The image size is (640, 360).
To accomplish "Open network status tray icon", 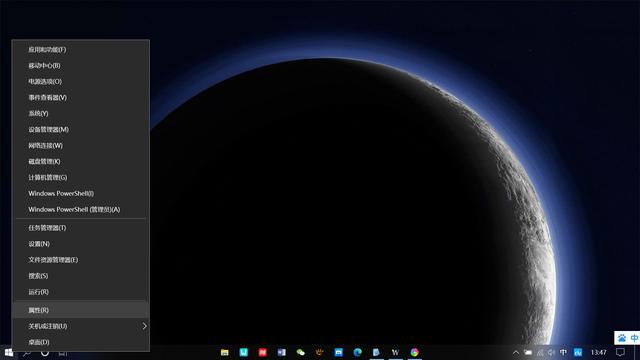I will [540, 352].
